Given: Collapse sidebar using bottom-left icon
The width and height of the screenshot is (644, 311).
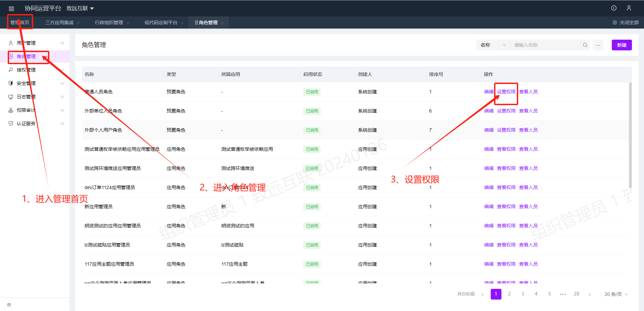Looking at the screenshot, I should (x=9, y=305).
